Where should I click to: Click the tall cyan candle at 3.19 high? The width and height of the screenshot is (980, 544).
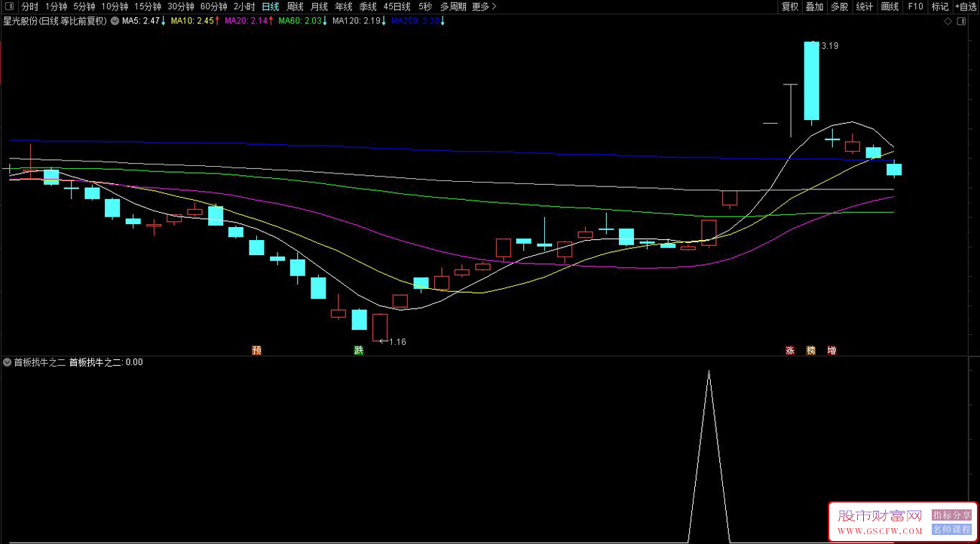click(x=811, y=81)
